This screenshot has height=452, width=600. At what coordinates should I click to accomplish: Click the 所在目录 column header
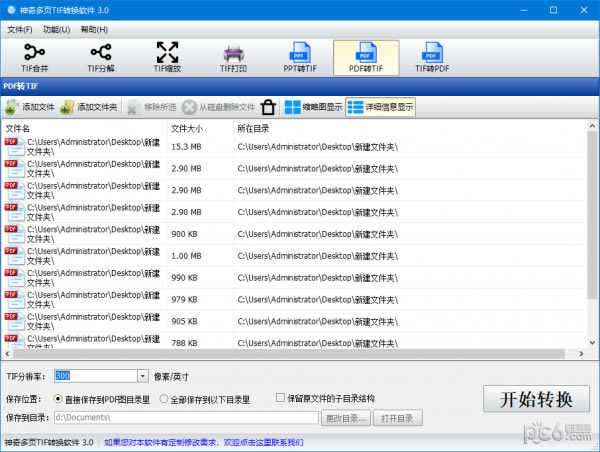click(253, 129)
